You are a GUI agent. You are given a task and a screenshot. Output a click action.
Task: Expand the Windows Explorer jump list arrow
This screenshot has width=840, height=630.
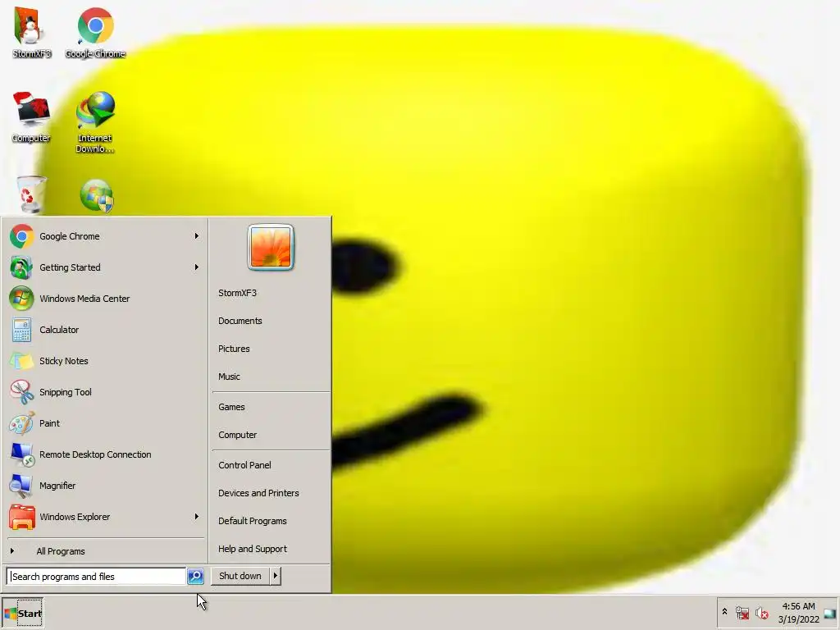click(197, 517)
